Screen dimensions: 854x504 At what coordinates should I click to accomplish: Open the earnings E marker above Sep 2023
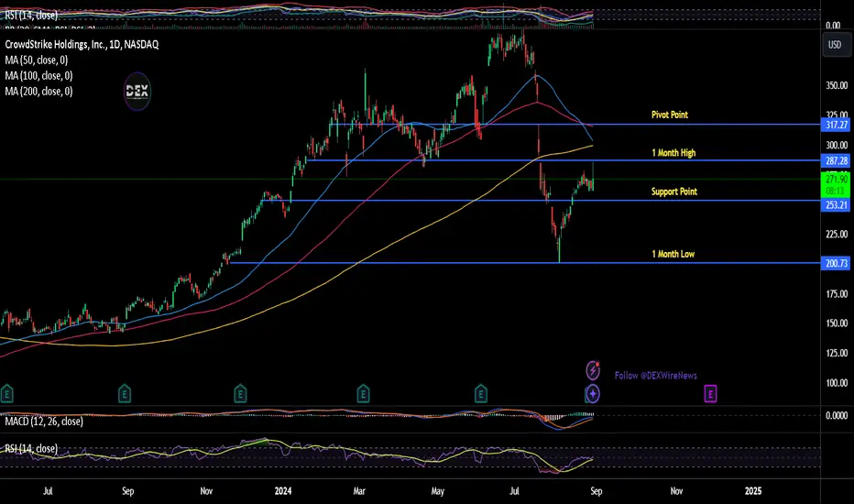coord(125,393)
